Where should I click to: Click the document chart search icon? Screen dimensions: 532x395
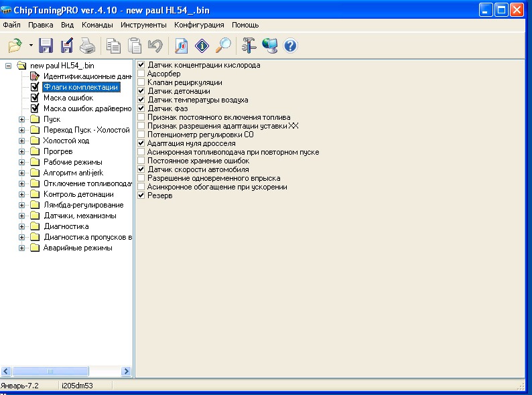click(x=181, y=46)
